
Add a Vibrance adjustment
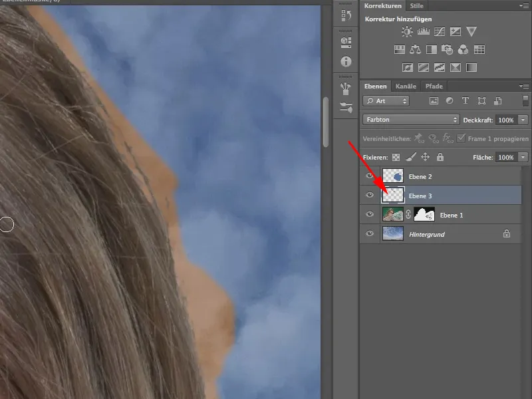click(471, 31)
